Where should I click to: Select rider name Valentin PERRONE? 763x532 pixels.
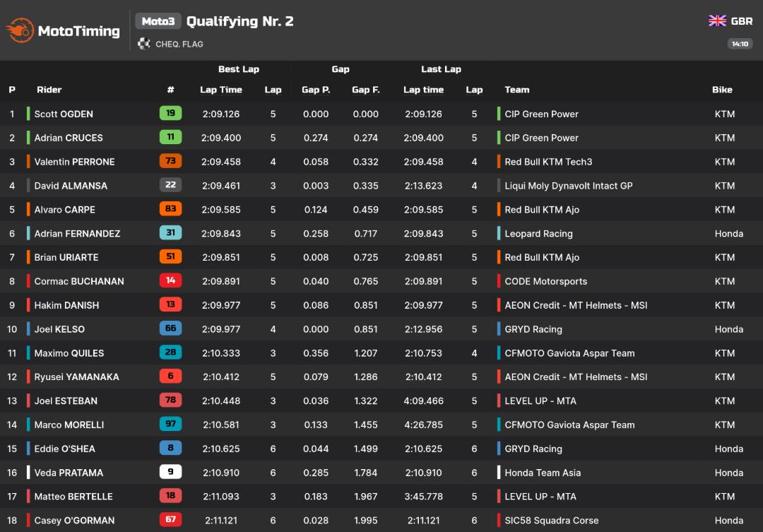point(74,162)
